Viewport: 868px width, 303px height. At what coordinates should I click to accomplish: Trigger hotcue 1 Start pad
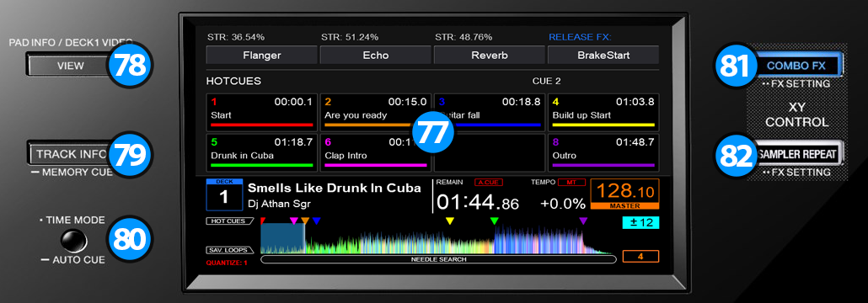[262, 112]
